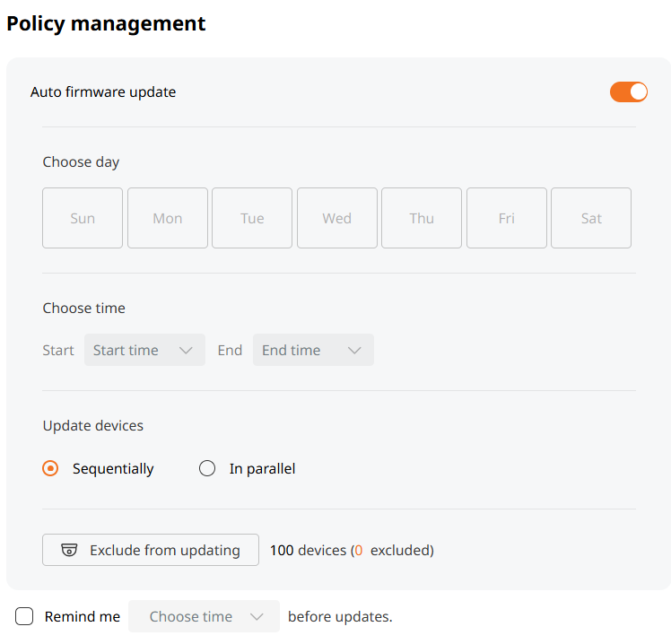This screenshot has height=644, width=671.
Task: Select Mon as update day
Action: click(168, 218)
